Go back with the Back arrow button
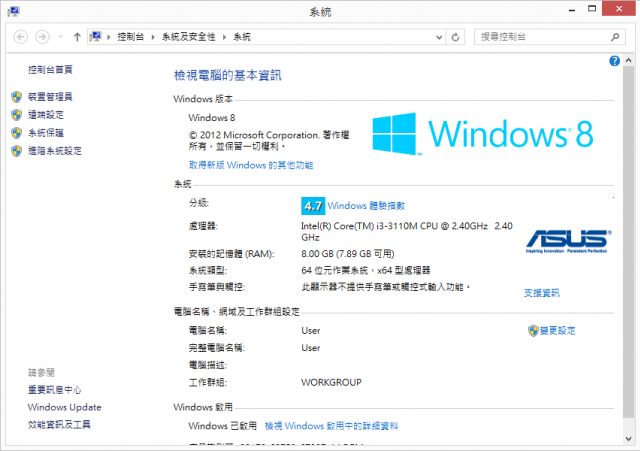Screen dimensions: 640x451 [x=21, y=37]
